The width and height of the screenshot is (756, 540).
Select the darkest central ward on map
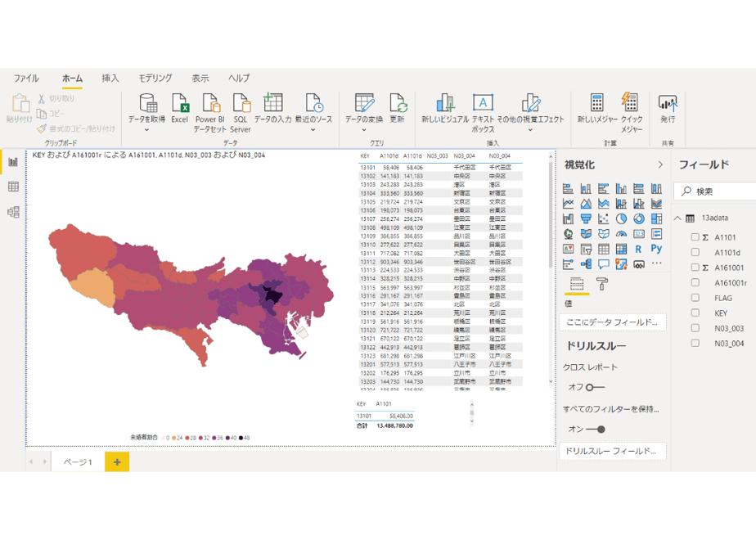[x=273, y=295]
